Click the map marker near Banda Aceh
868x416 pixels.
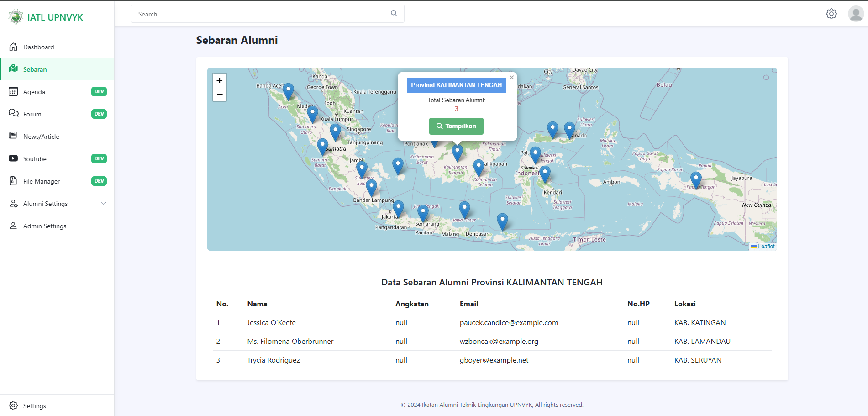[x=289, y=92]
